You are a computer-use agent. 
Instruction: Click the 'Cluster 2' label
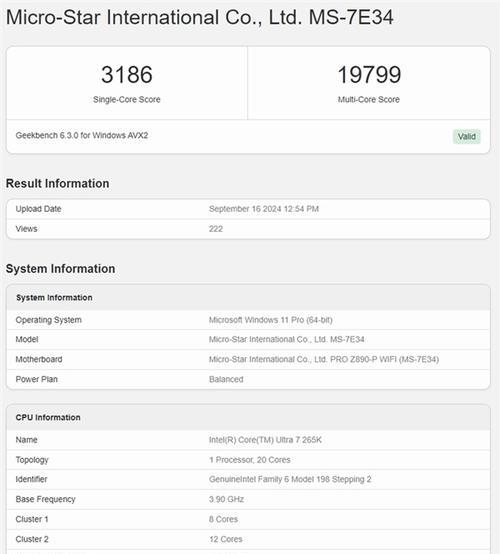[x=32, y=539]
